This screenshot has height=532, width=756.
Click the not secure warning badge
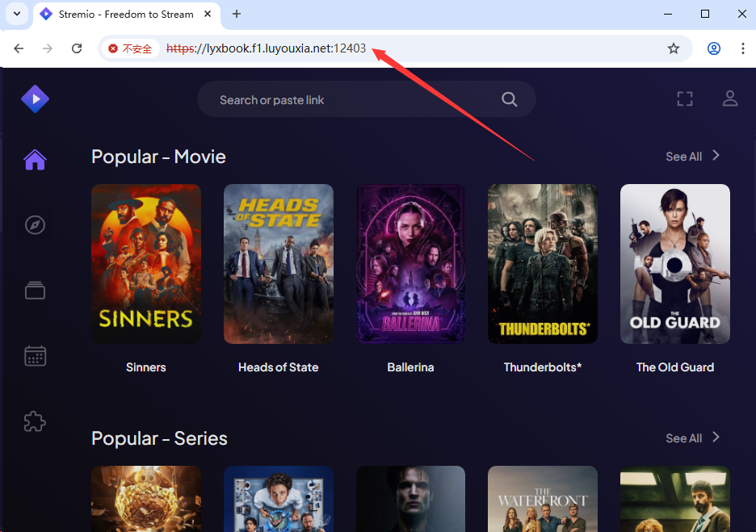pyautogui.click(x=130, y=48)
